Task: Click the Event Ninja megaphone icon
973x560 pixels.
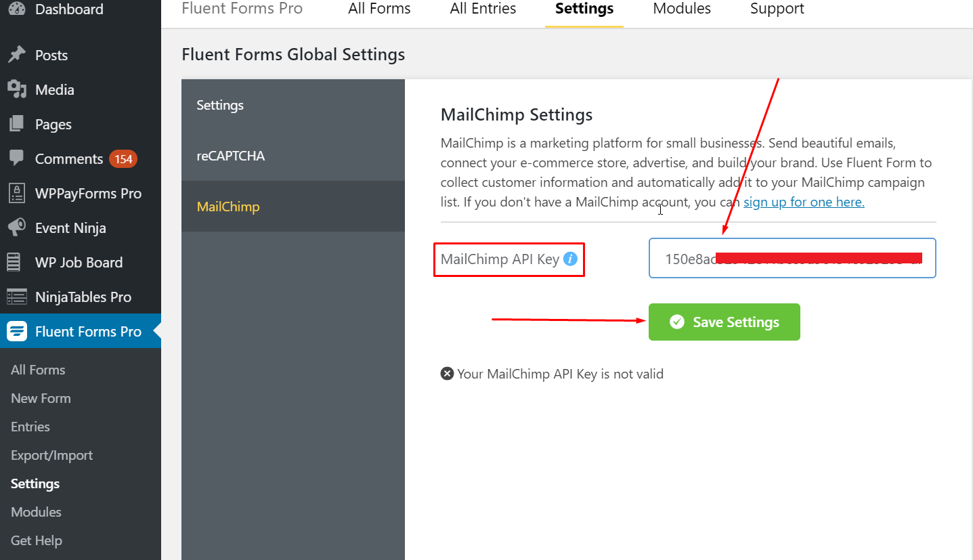Action: (17, 228)
